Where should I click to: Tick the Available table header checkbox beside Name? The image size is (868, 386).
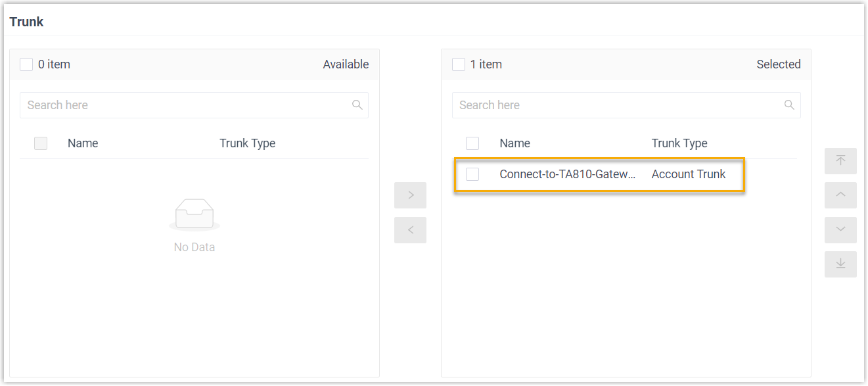pos(41,143)
